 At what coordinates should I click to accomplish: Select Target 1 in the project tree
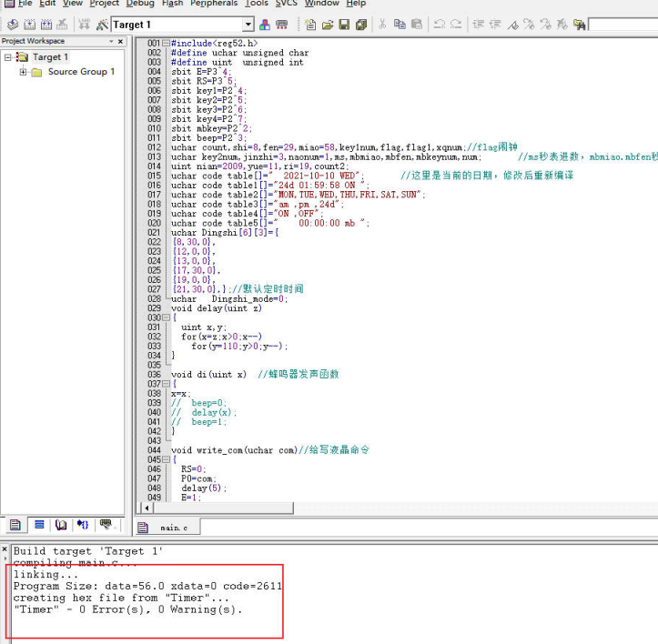[50, 57]
